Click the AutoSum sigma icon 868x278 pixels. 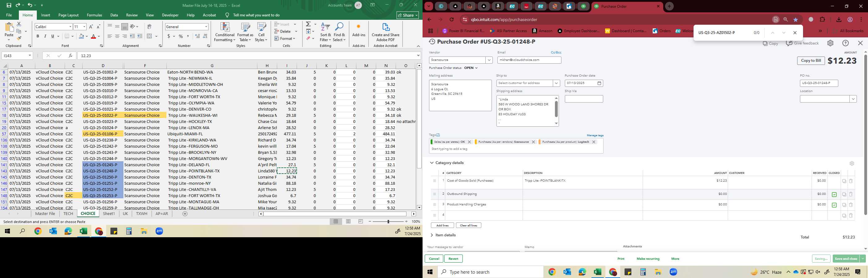[x=308, y=24]
